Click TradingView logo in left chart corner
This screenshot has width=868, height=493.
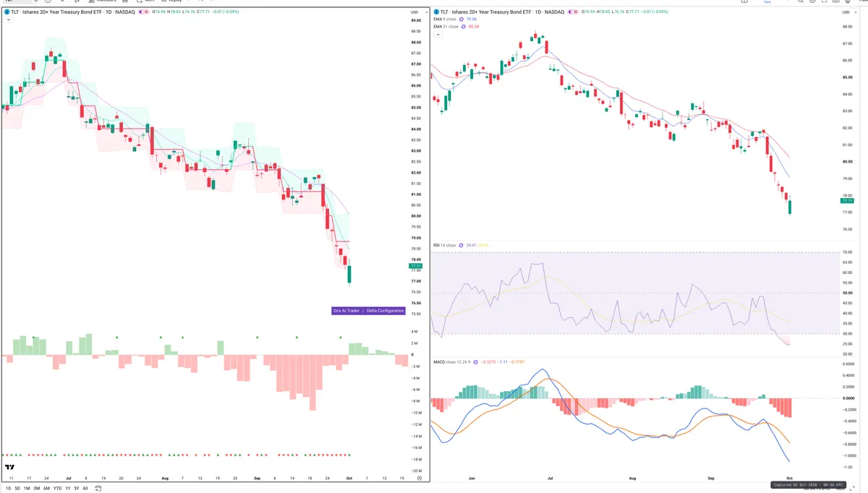click(9, 468)
